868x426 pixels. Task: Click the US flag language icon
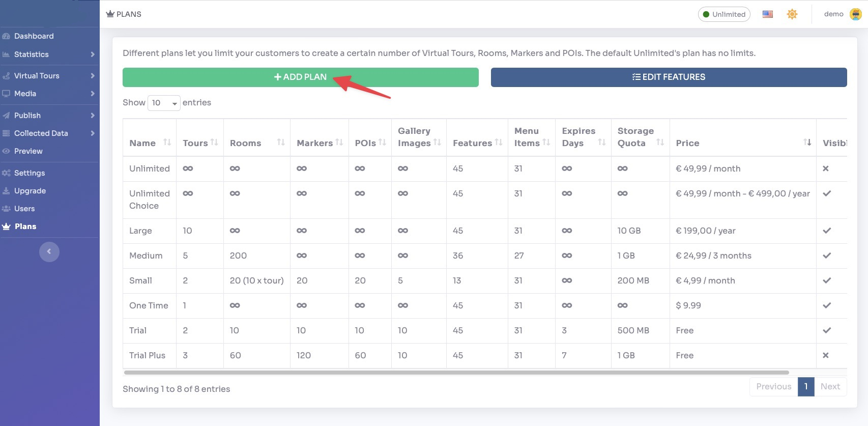(767, 14)
